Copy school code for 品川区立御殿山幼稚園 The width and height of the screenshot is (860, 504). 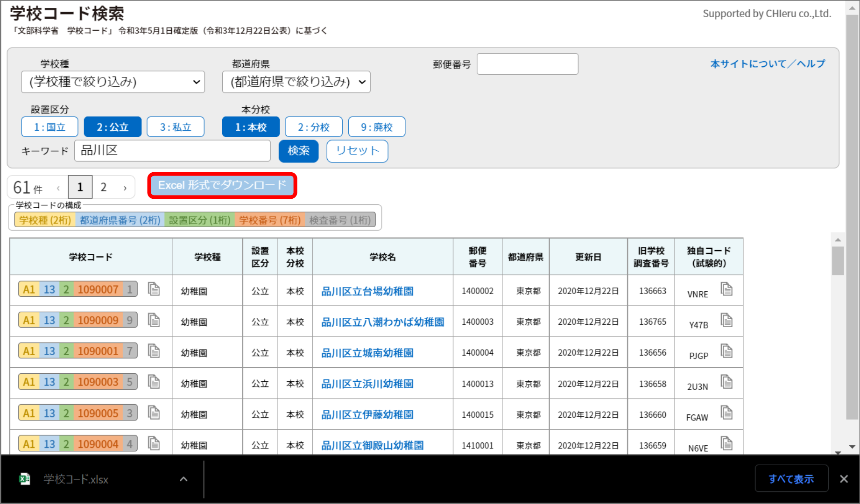(154, 443)
